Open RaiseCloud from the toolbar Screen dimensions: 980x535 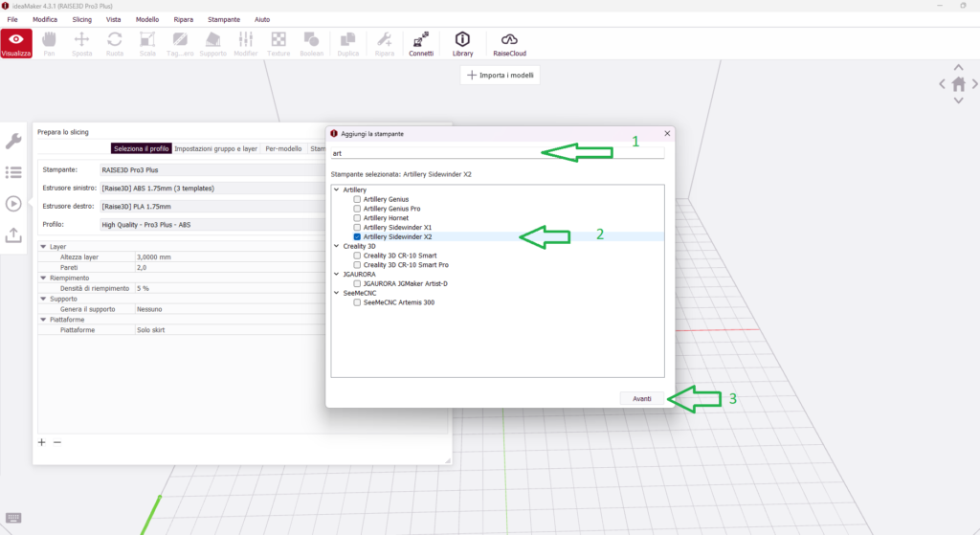click(509, 44)
